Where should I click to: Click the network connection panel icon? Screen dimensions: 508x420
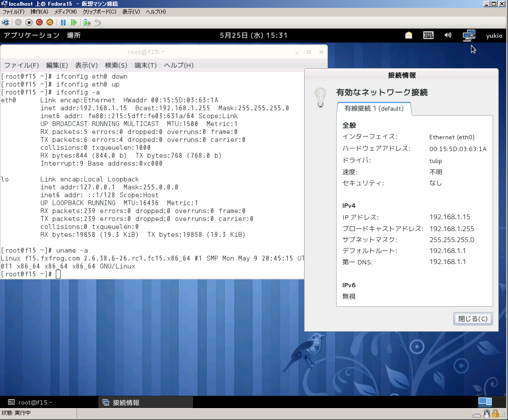click(x=469, y=35)
